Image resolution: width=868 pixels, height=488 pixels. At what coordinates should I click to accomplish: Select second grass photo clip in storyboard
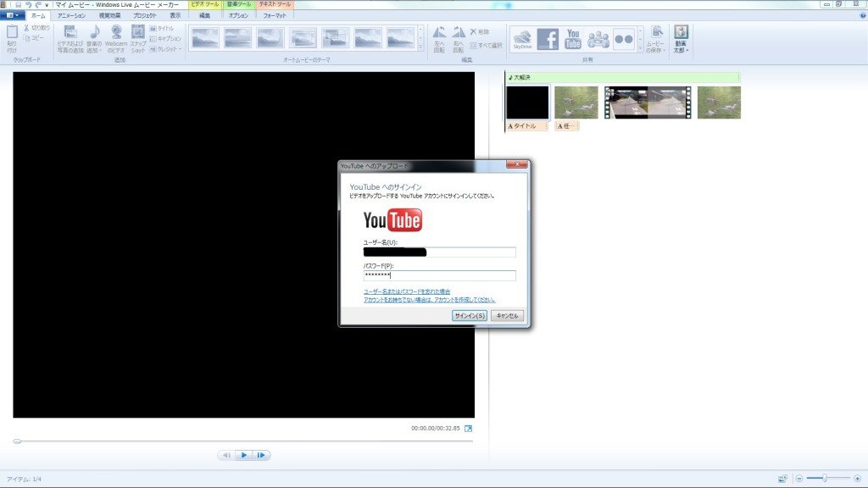[x=576, y=103]
